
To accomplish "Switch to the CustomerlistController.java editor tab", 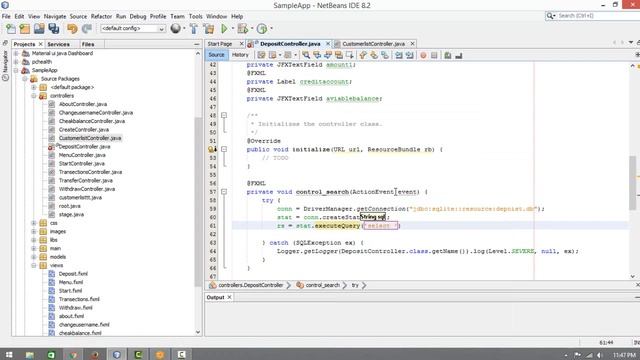I will click(x=373, y=44).
